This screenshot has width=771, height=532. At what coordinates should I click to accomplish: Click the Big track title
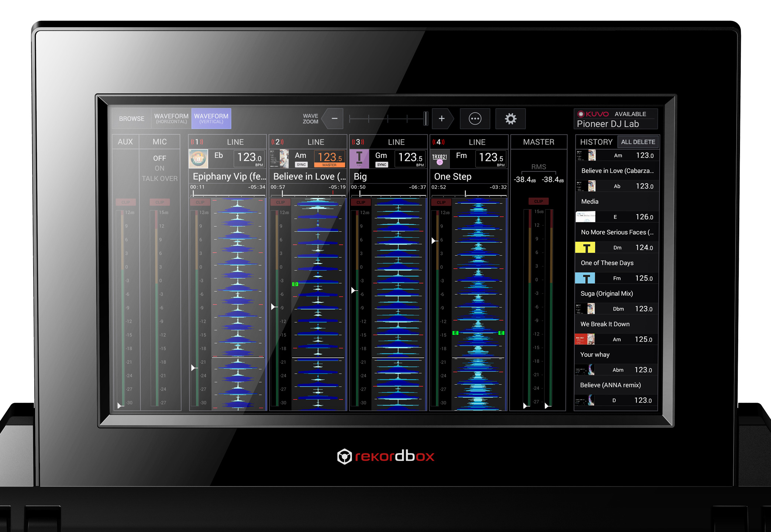(360, 176)
